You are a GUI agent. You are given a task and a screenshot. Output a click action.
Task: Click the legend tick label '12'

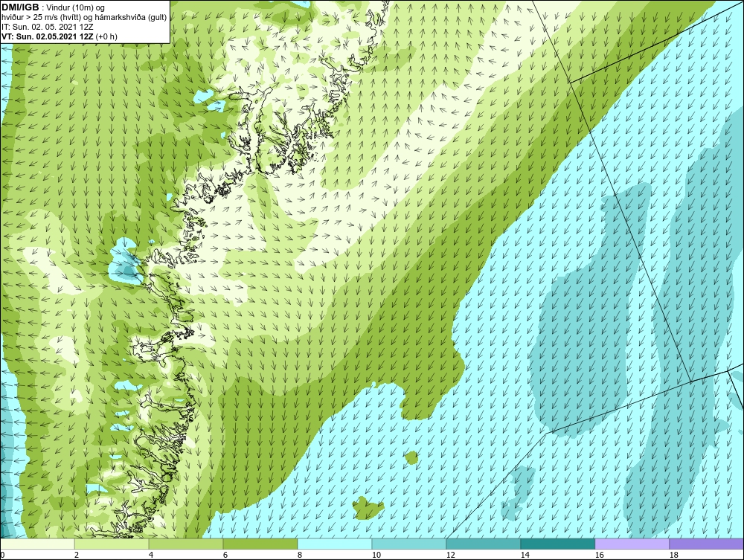450,555
